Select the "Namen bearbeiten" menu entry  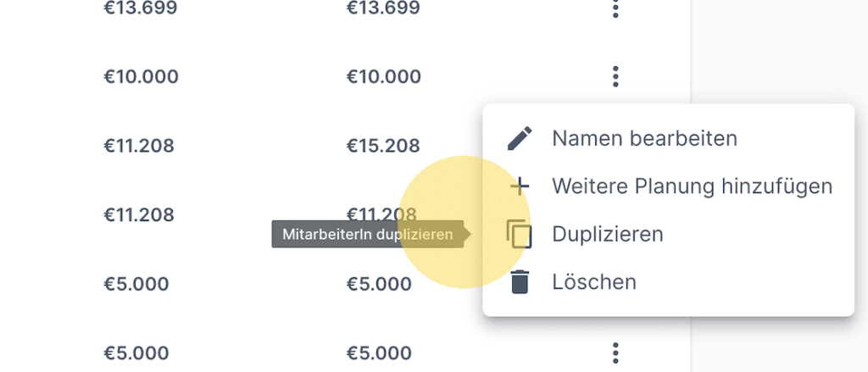(x=644, y=138)
